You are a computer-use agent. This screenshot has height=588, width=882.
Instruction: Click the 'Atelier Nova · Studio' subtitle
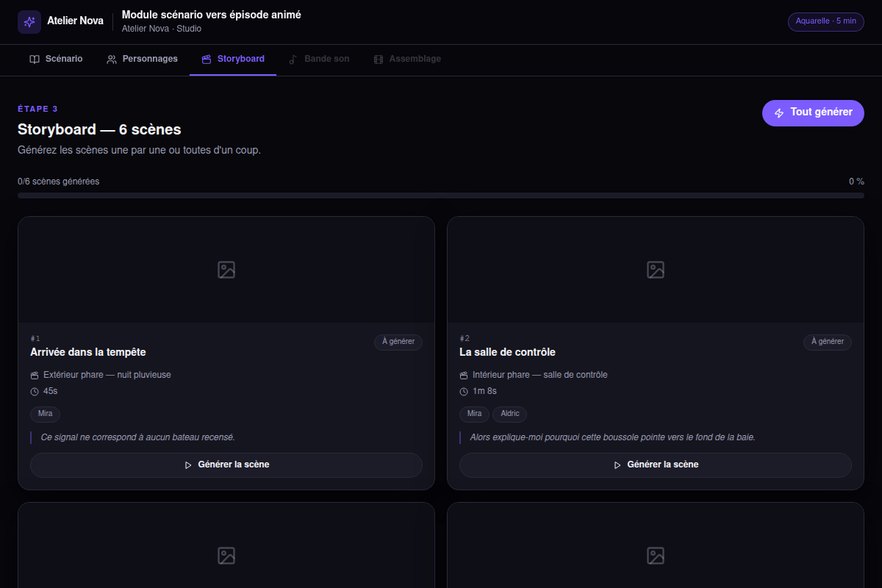pyautogui.click(x=162, y=29)
